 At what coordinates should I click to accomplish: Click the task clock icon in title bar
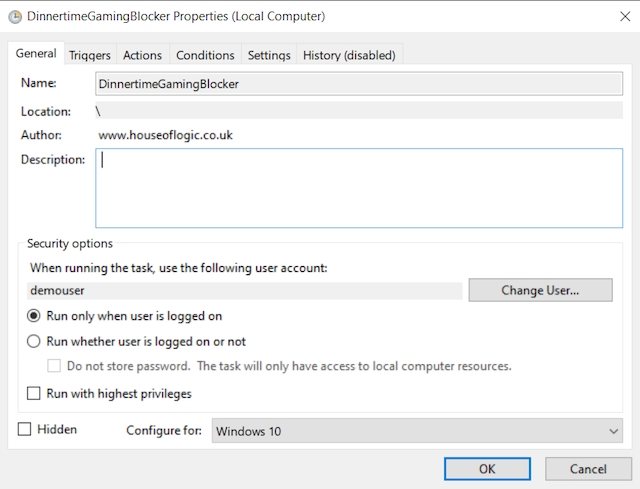(15, 17)
